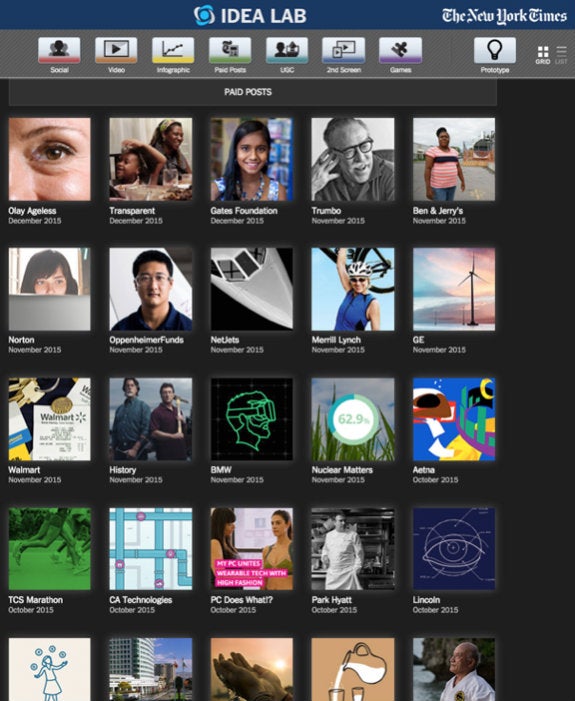Click the Paid Posts category icon
The image size is (575, 701).
tap(230, 50)
